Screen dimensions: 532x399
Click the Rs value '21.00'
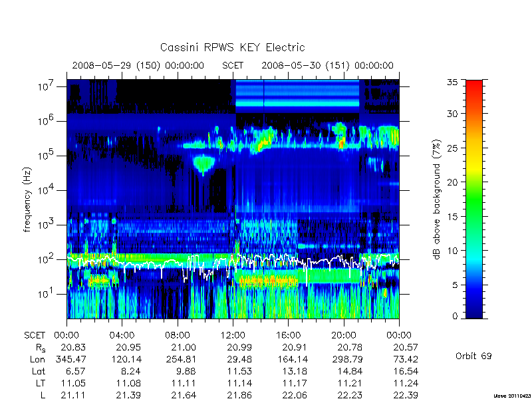(x=184, y=347)
